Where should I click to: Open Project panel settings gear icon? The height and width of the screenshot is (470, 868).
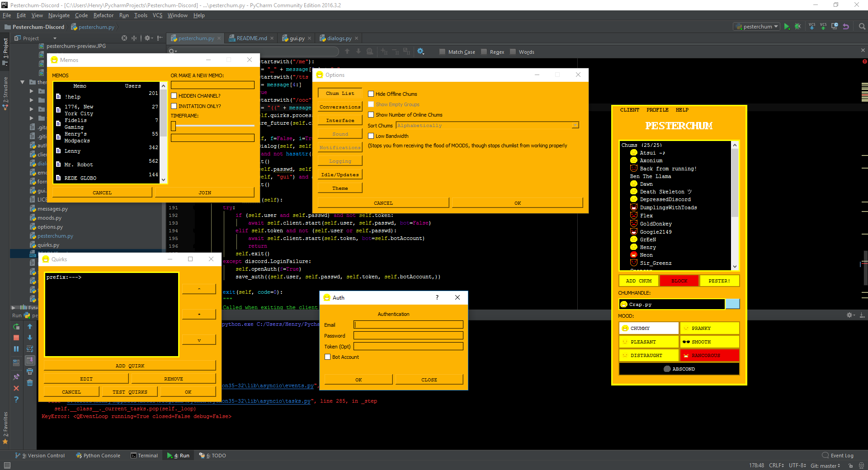point(148,38)
